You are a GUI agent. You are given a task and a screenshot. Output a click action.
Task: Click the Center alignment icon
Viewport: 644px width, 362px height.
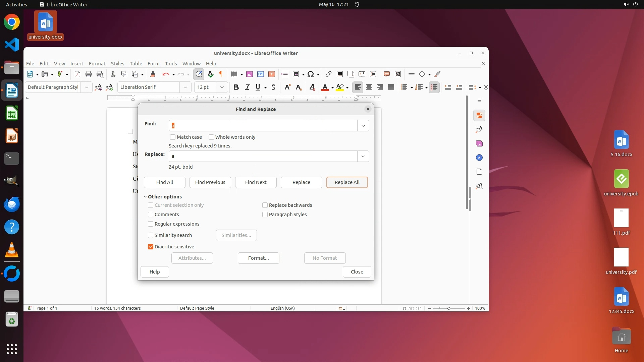tap(369, 87)
